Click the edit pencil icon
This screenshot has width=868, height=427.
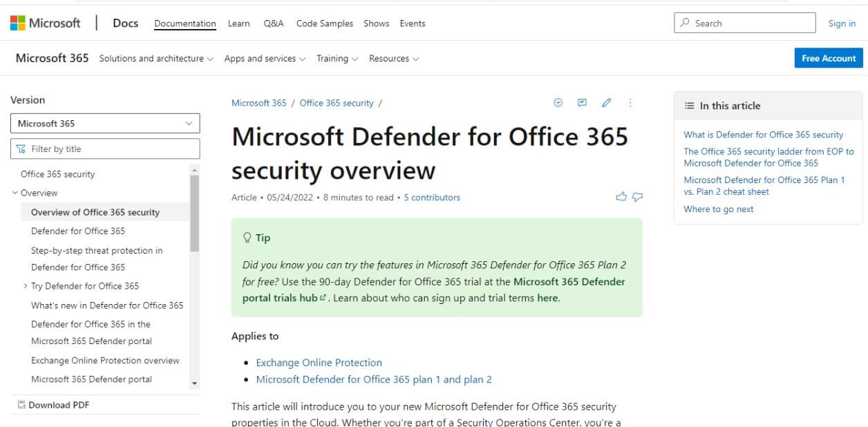point(606,103)
